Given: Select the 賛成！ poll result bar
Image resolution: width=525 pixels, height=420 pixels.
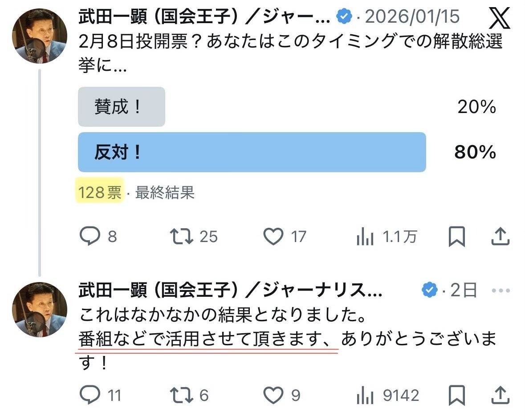Looking at the screenshot, I should pos(121,107).
